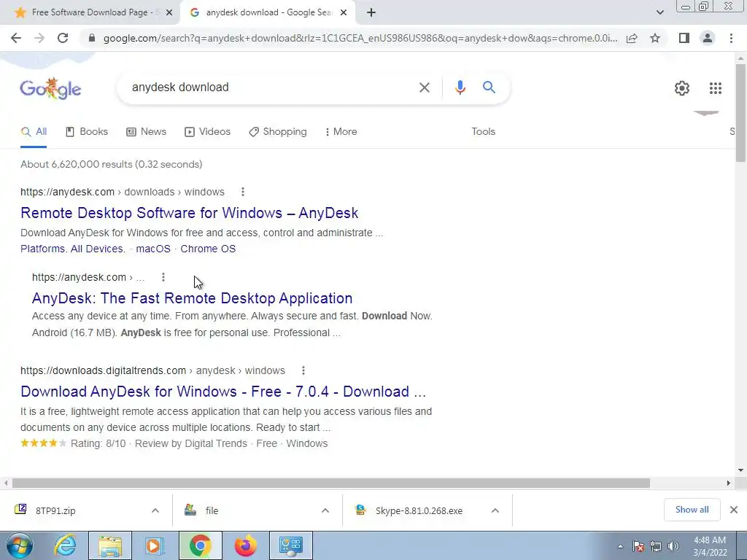Switch to News results

[146, 132]
